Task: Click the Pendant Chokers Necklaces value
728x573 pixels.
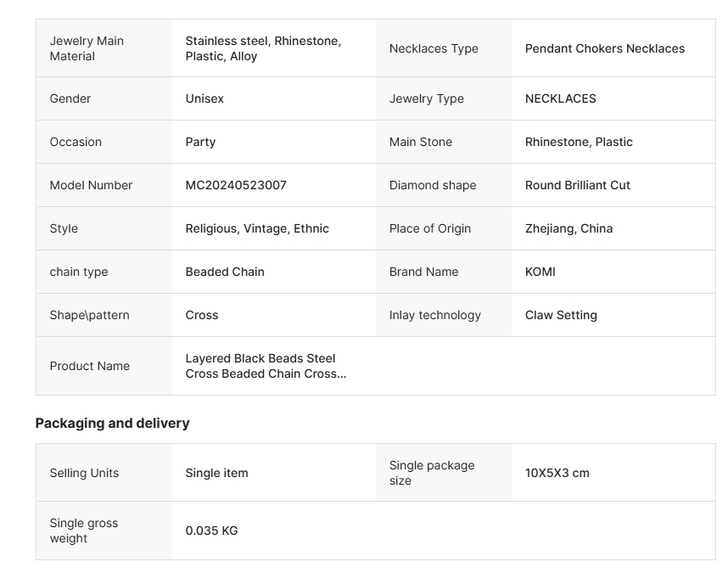Action: tap(605, 48)
